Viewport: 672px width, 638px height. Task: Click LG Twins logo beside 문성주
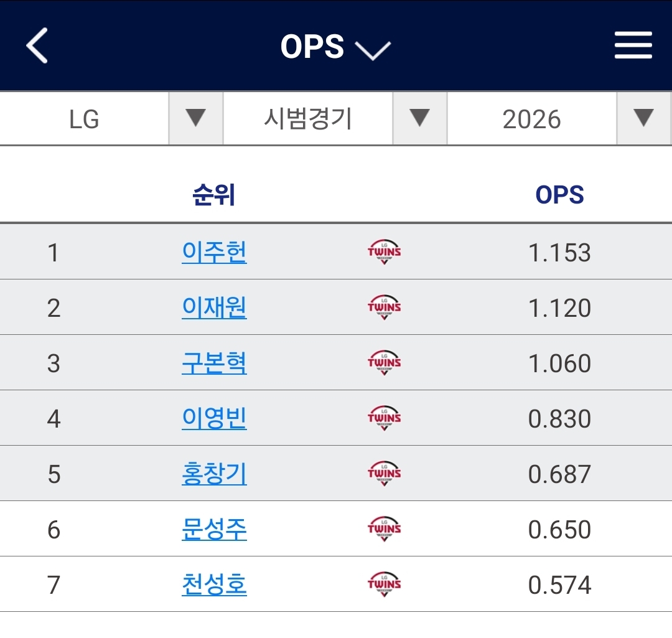click(x=384, y=529)
